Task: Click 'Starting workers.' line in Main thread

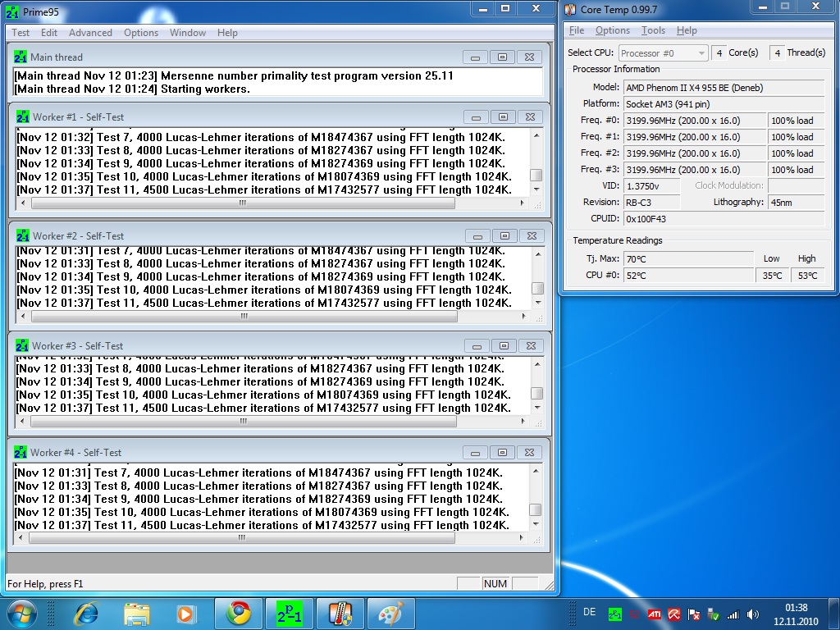Action: [205, 89]
